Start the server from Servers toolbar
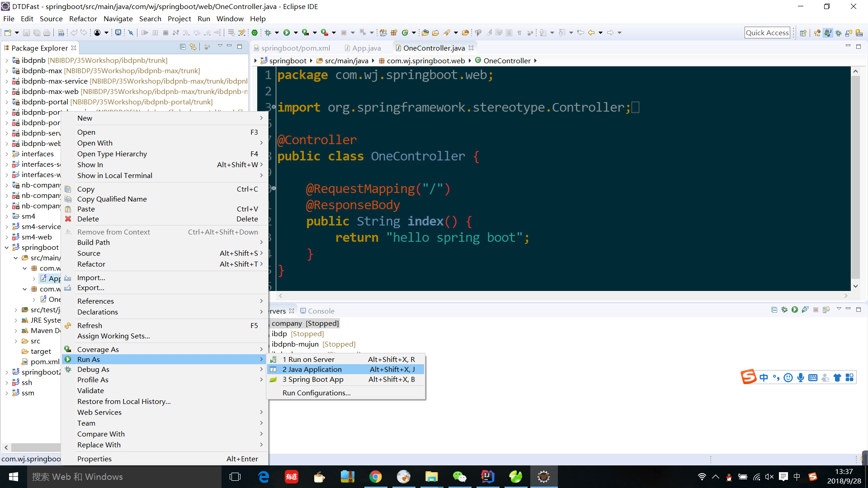Viewport: 868px width, 488px height. (795, 310)
